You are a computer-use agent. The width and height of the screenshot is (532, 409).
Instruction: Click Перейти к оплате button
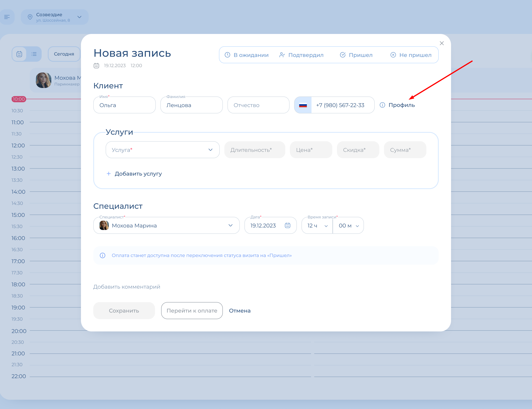tap(192, 310)
